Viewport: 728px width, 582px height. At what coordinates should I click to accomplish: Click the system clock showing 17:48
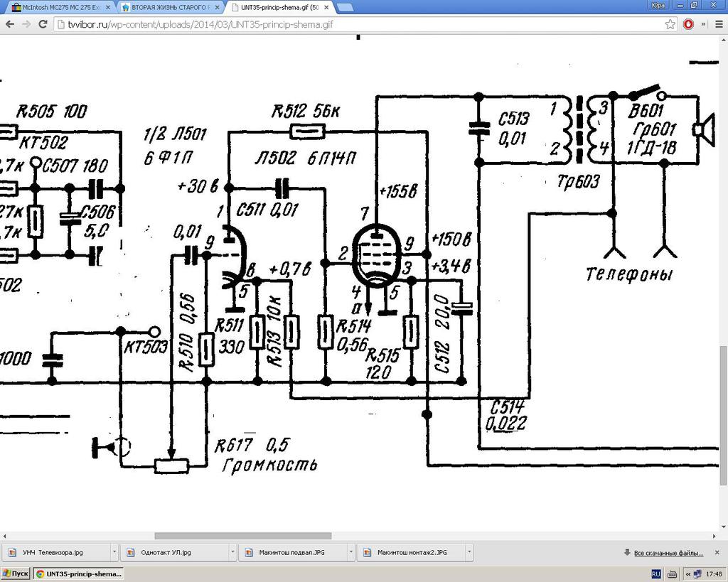coord(714,574)
